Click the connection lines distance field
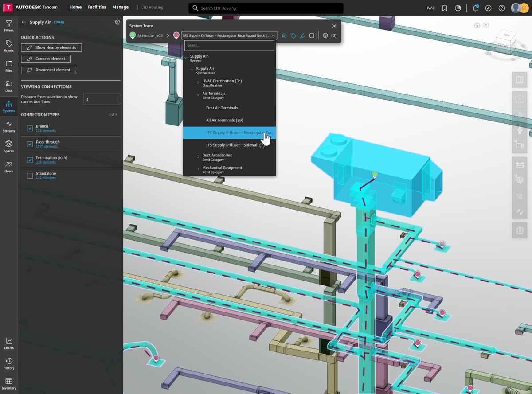This screenshot has height=394, width=532. tap(102, 99)
